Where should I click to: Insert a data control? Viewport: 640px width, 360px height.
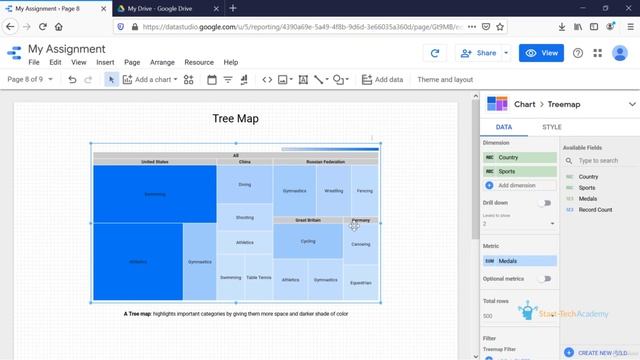coord(244,80)
